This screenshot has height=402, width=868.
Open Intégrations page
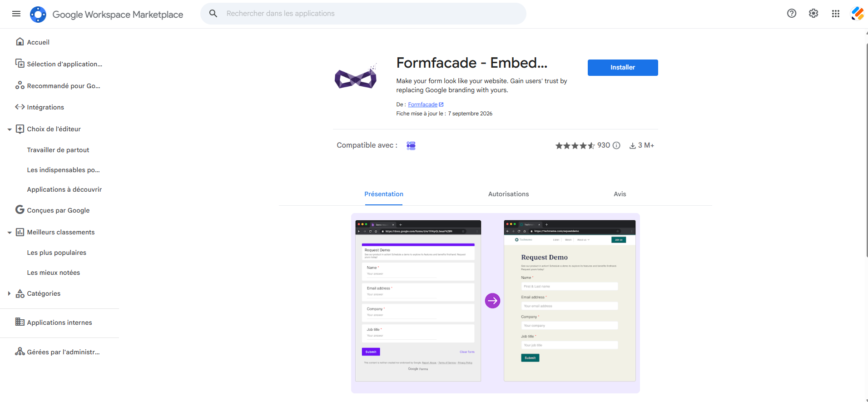(45, 107)
